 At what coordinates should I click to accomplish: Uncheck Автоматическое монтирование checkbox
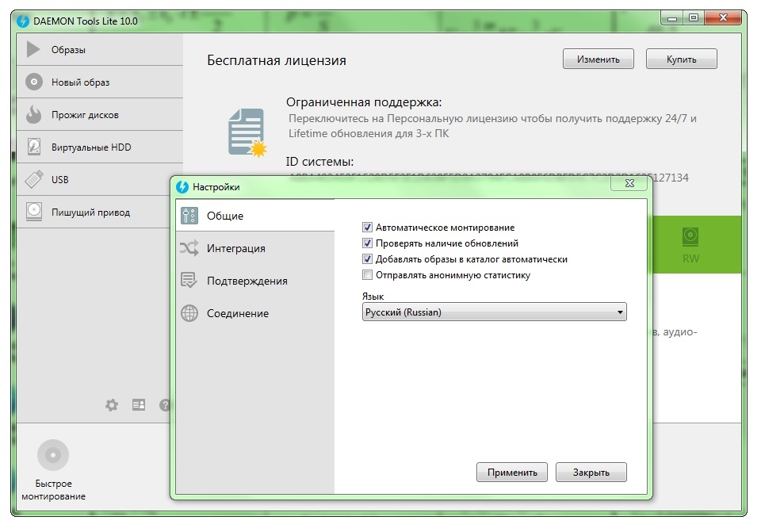pos(367,228)
